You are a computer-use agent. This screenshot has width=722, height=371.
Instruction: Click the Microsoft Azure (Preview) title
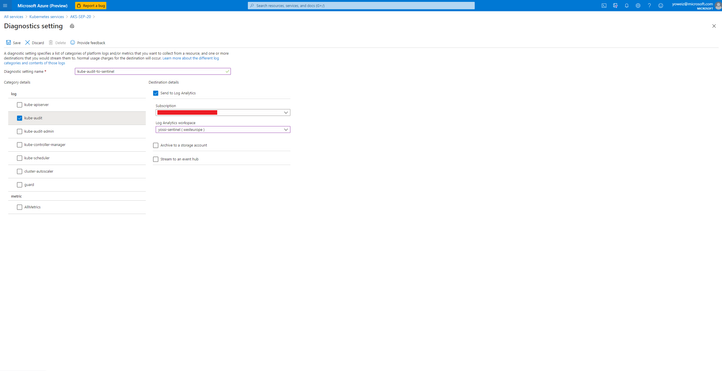(x=42, y=6)
